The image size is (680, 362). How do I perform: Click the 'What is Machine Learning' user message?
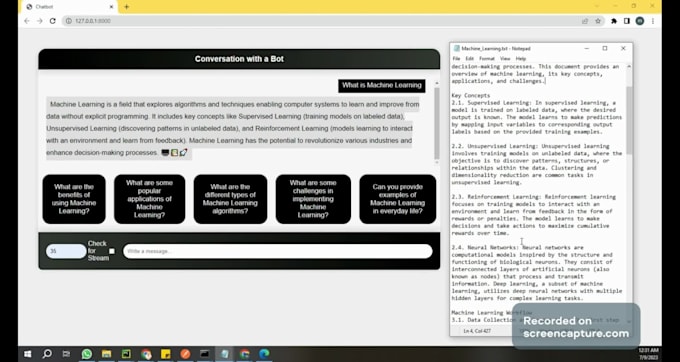coord(382,85)
